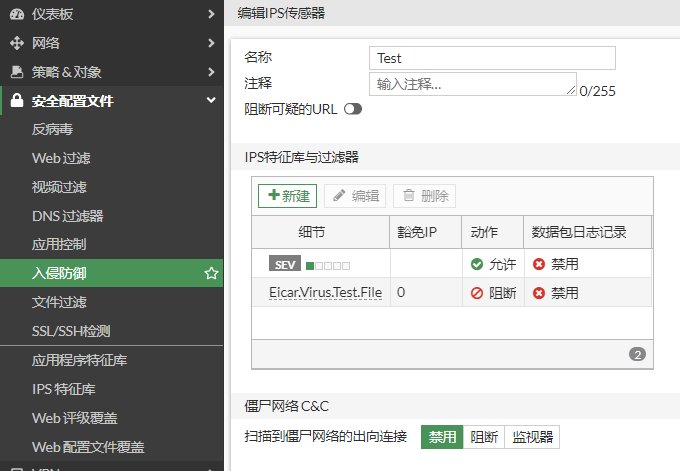680x471 pixels.
Task: Collapse the 安全配置文件 section chevron
Action: pos(211,101)
